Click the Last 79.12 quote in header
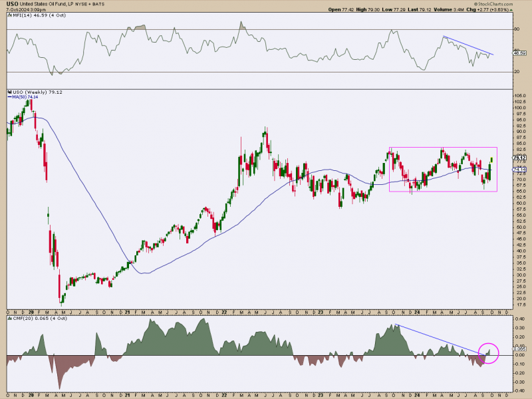This screenshot has width=532, height=399. click(x=420, y=10)
